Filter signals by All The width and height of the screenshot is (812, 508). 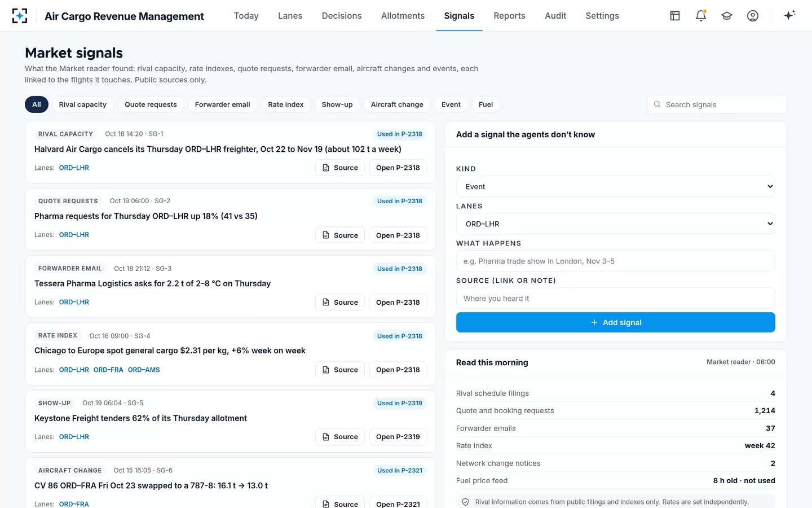(37, 104)
